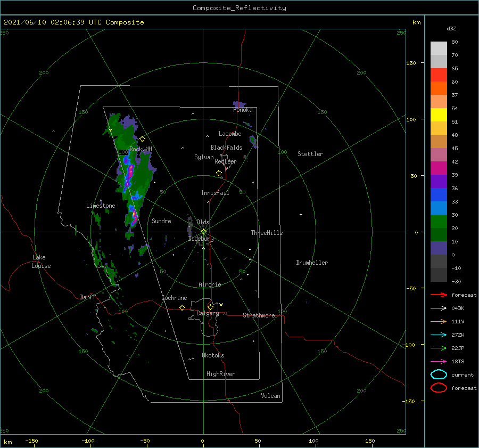Click the Airdrie city label
Image resolution: width=479 pixels, height=448 pixels.
(x=210, y=284)
